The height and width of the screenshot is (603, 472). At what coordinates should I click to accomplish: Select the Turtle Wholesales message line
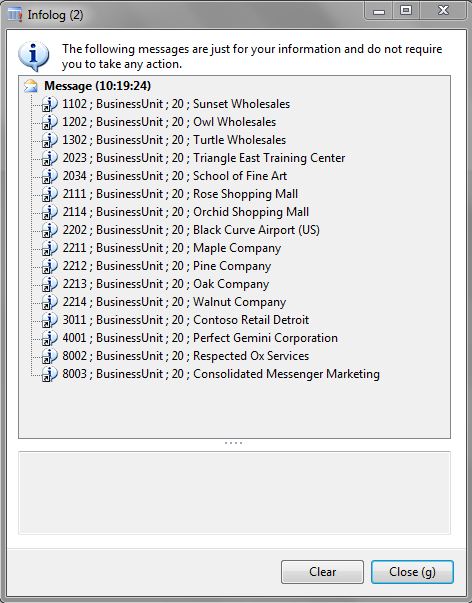point(174,140)
